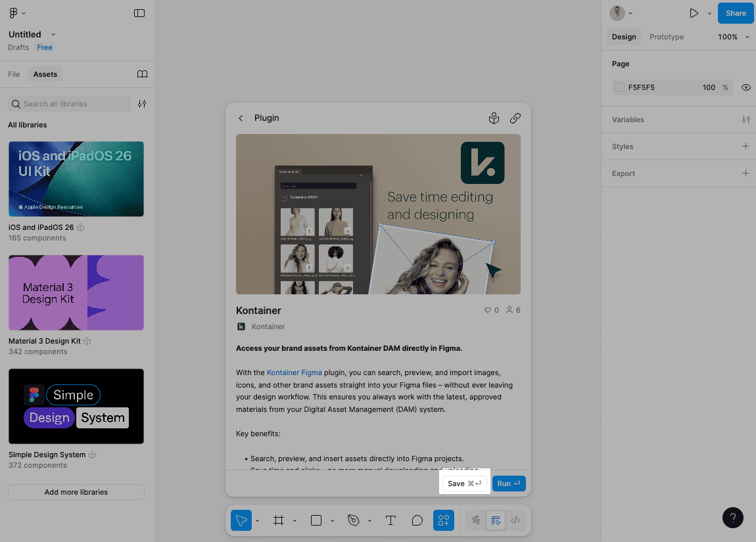Expand the Untitled file name dropdown
756x542 pixels.
click(53, 34)
